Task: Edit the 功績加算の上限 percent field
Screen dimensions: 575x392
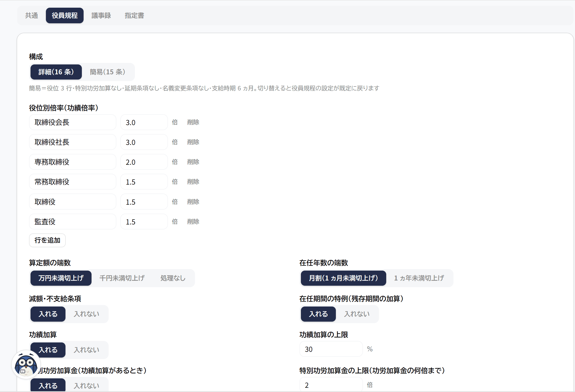Action: pyautogui.click(x=331, y=349)
